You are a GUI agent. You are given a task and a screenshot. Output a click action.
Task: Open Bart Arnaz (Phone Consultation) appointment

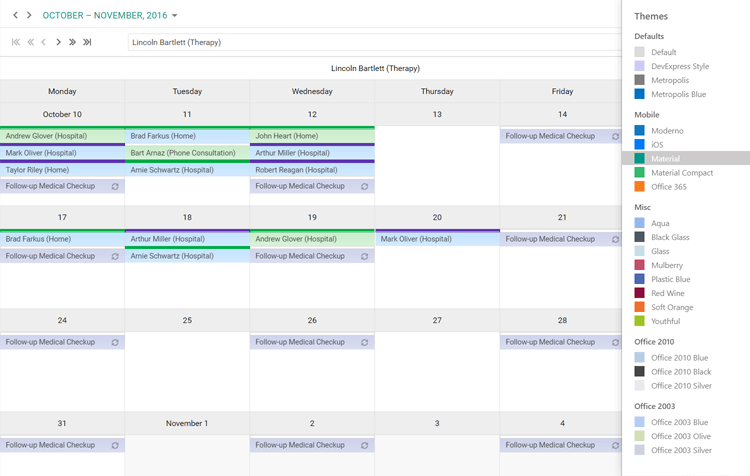(x=187, y=153)
